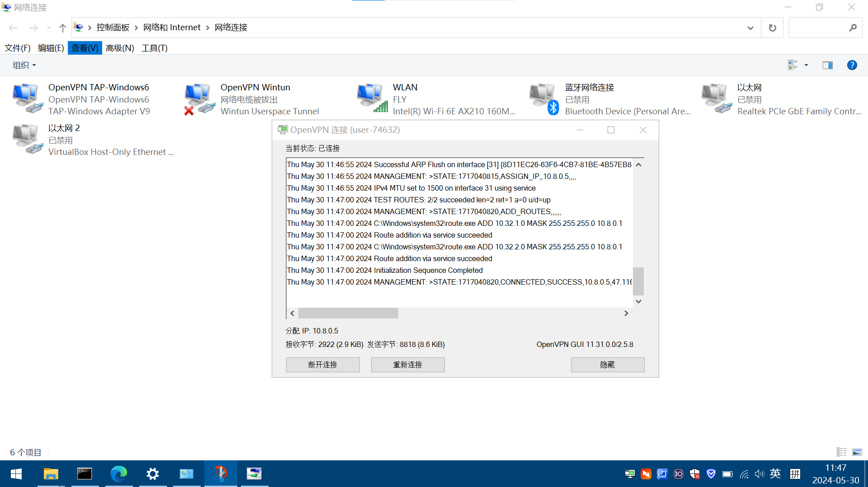Image resolution: width=868 pixels, height=487 pixels.
Task: Select the Bluetooth network connection icon
Action: pos(543,98)
